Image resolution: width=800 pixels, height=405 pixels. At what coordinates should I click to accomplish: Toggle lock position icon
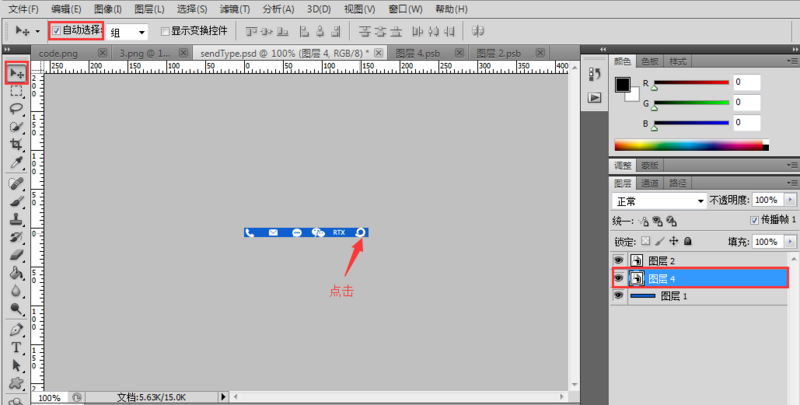pyautogui.click(x=673, y=241)
